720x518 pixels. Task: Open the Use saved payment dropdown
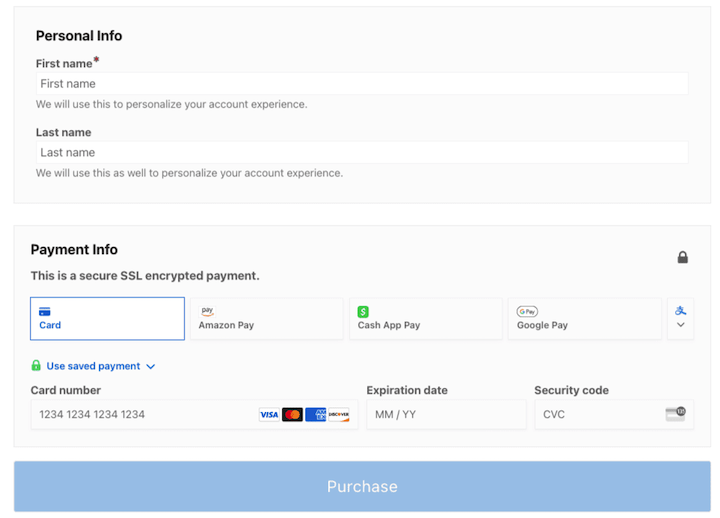[100, 366]
